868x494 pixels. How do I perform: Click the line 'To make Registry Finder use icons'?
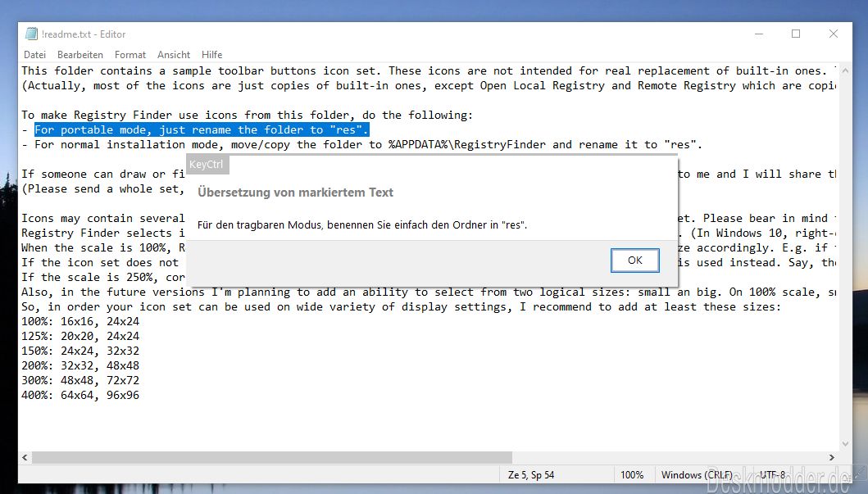click(x=248, y=115)
